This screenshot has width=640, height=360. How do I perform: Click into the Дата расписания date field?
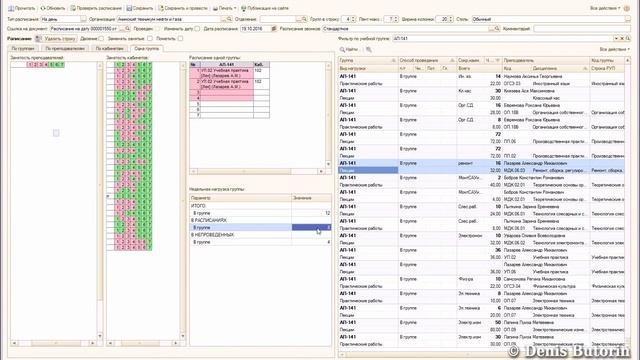pyautogui.click(x=255, y=29)
